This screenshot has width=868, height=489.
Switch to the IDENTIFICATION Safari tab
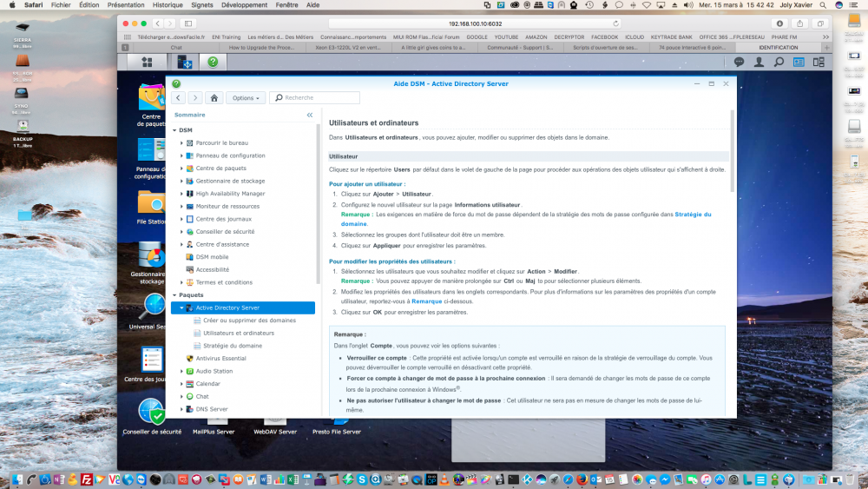pyautogui.click(x=779, y=48)
